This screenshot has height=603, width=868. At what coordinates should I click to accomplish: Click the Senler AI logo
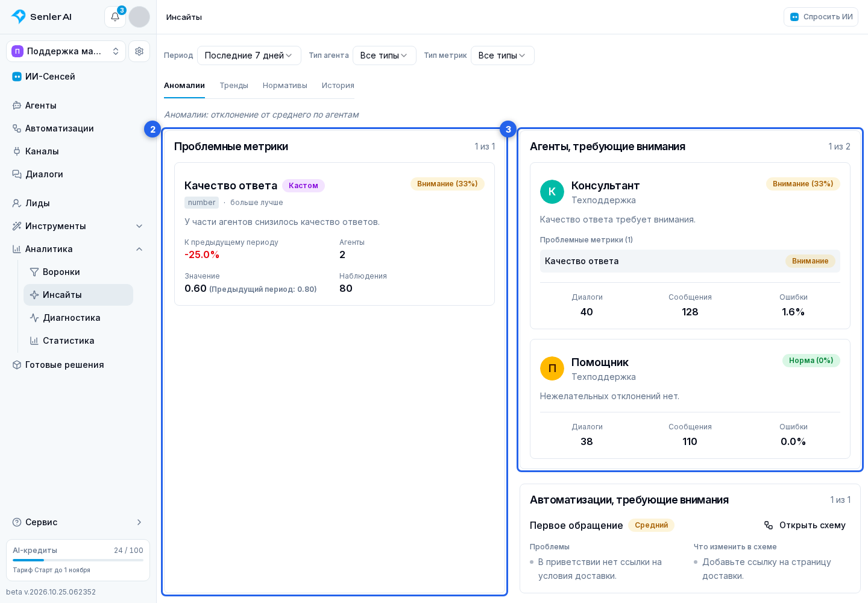[42, 17]
